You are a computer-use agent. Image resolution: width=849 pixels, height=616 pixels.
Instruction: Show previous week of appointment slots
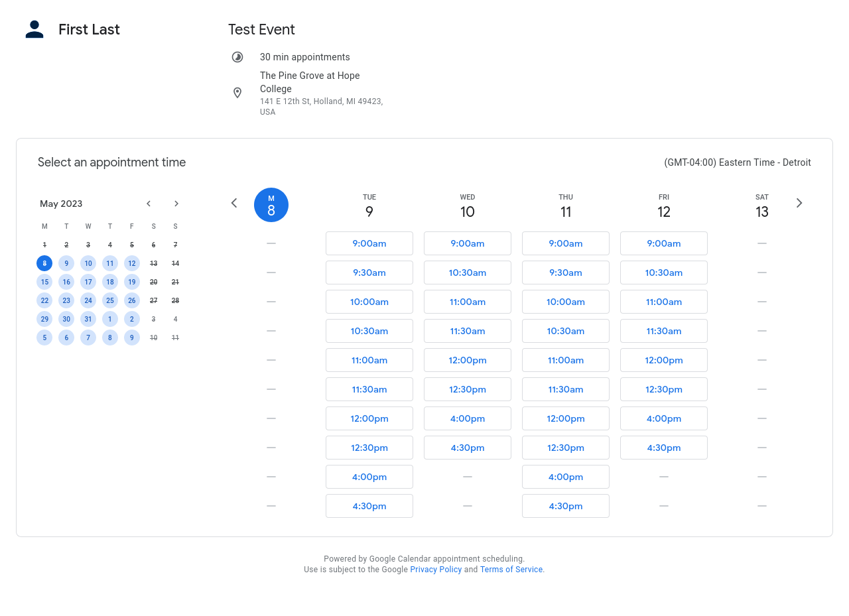[x=234, y=203]
